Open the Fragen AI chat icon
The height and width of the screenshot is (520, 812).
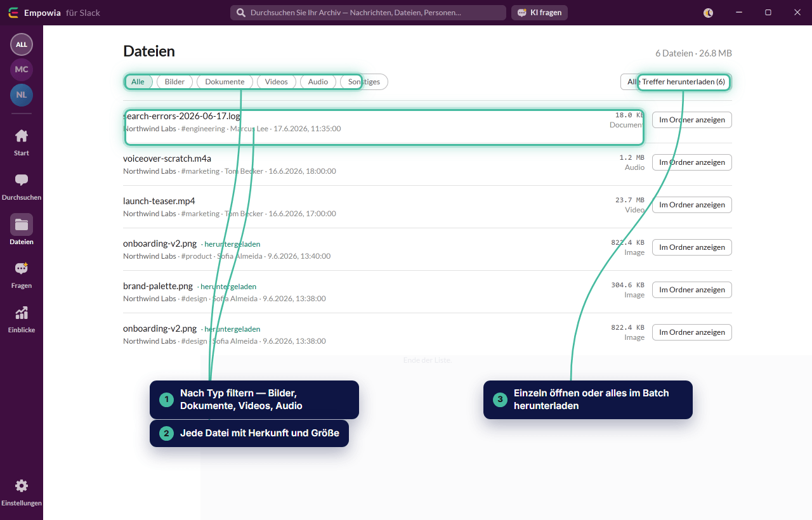coord(22,268)
